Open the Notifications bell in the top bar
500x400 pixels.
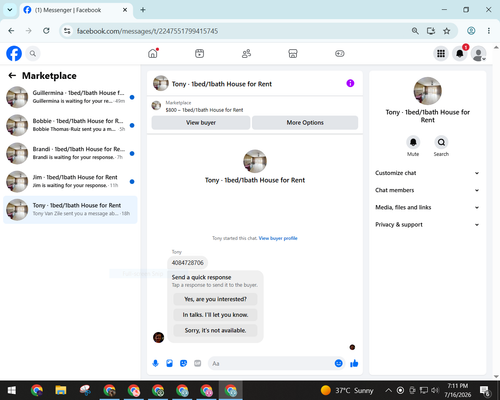(x=460, y=53)
